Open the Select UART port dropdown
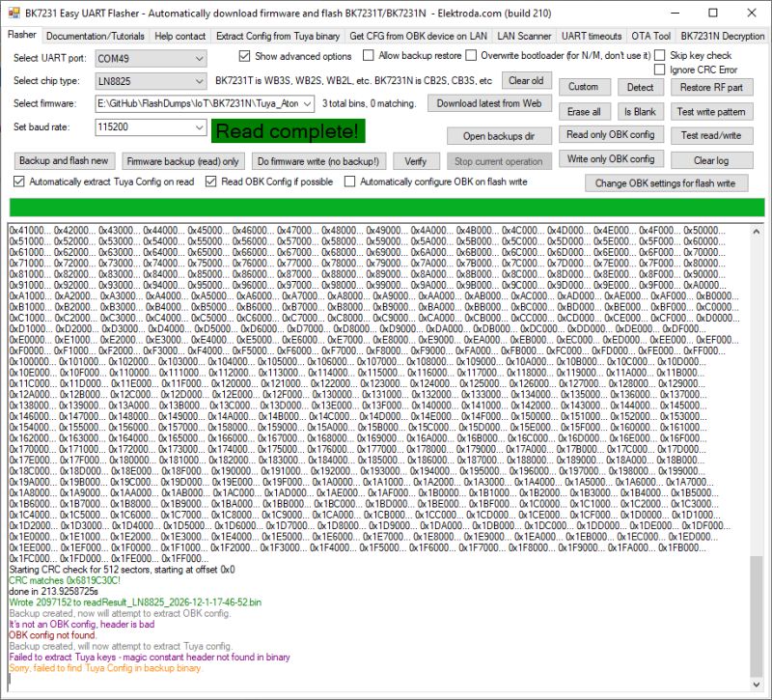 click(x=197, y=58)
